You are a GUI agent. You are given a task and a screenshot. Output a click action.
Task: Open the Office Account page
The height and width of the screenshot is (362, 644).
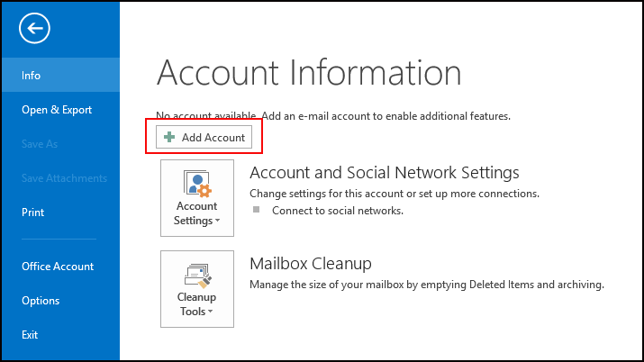tap(58, 267)
